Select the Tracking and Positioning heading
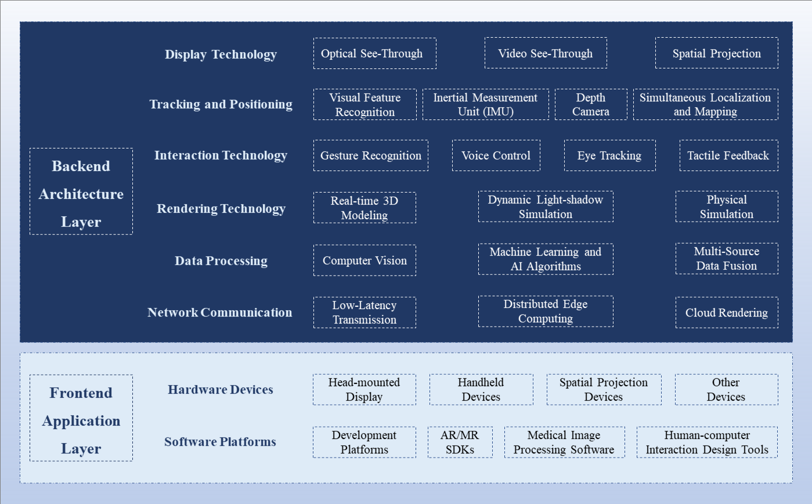The width and height of the screenshot is (812, 504). coord(221,104)
